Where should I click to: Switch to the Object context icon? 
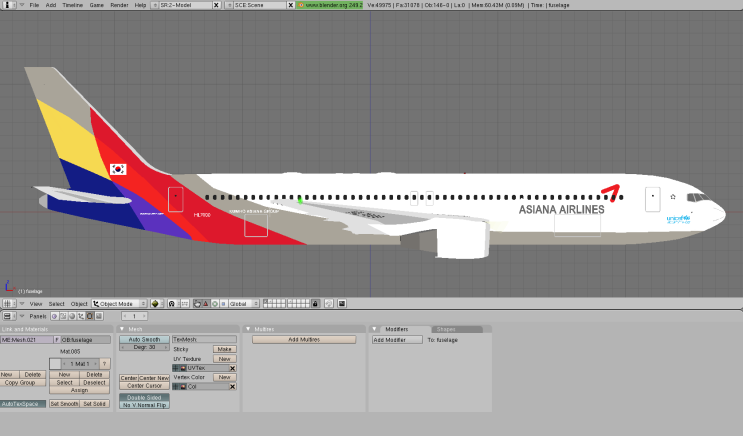pos(81,316)
